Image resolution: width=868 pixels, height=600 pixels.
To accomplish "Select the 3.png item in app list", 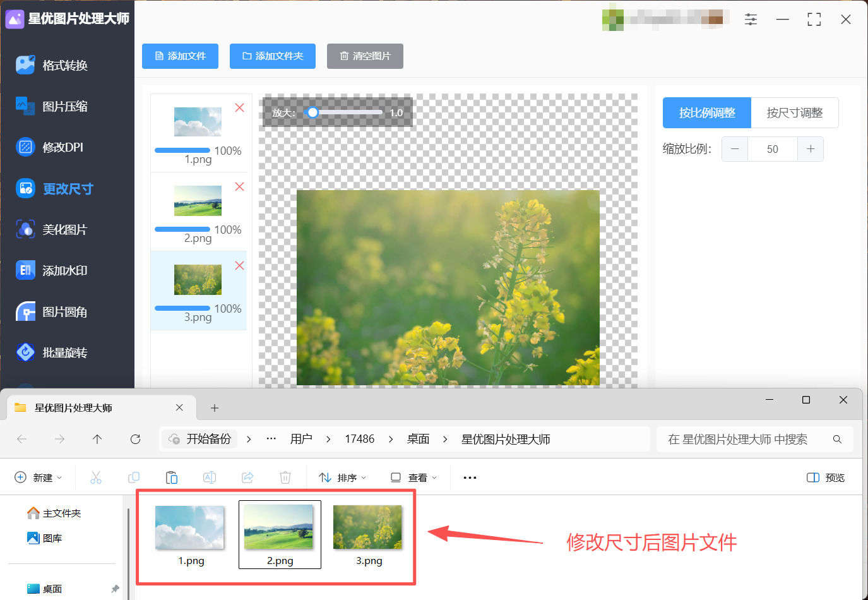I will click(198, 291).
